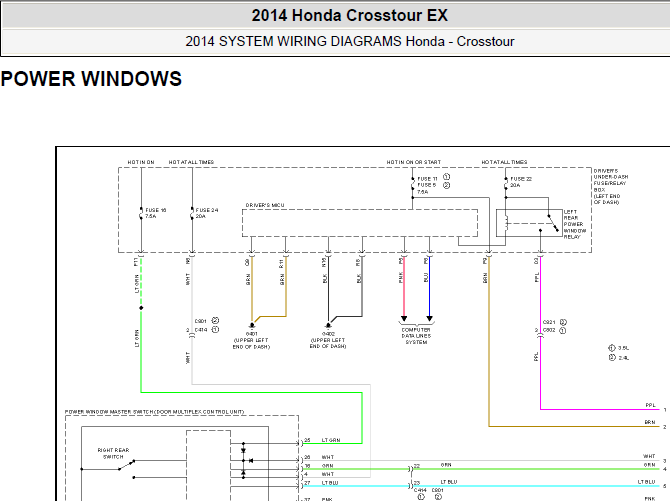
Task: Click the horizontal diode symbol in master switch
Action: [x=251, y=460]
